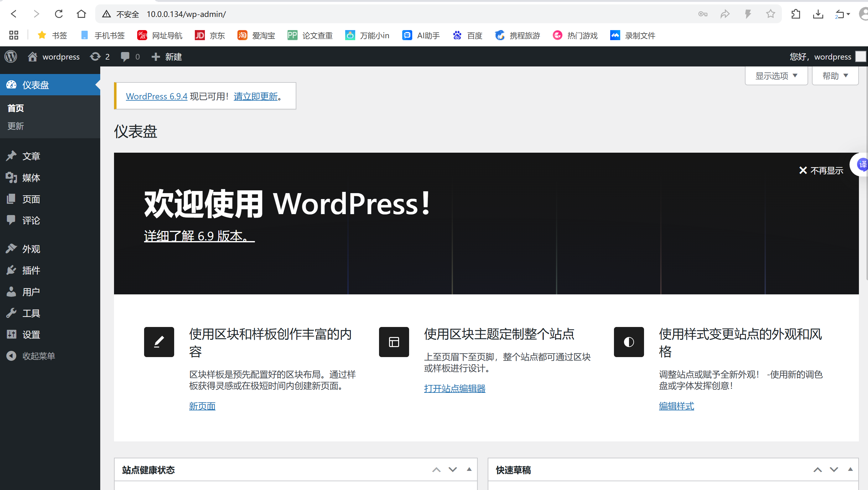Click the browser back arrow
The height and width of the screenshot is (490, 868).
[x=14, y=14]
